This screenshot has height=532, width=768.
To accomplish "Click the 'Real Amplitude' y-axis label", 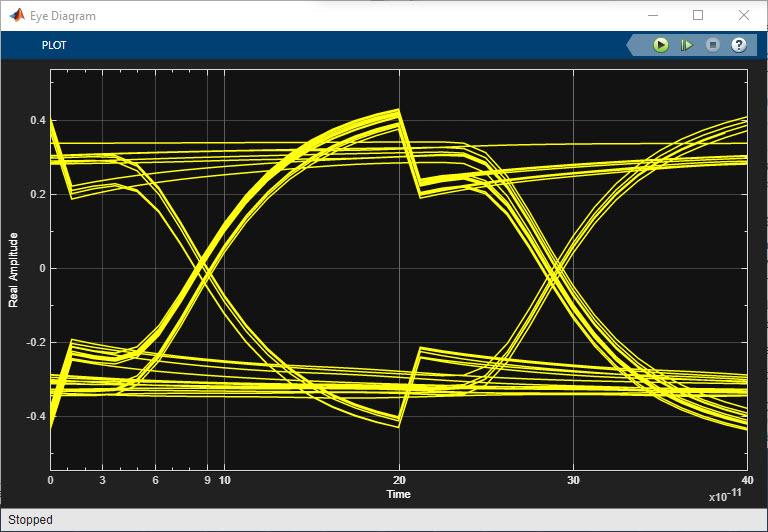I will (13, 270).
